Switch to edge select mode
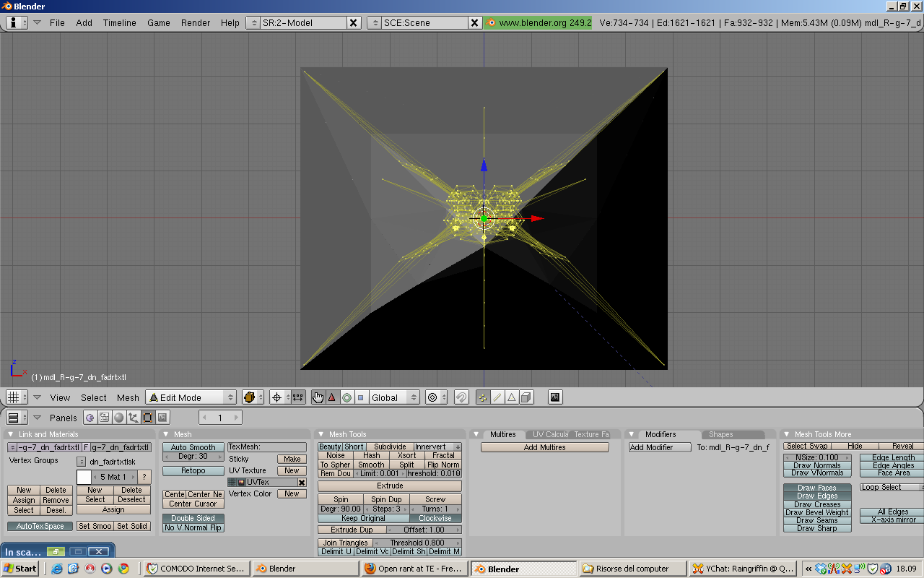The height and width of the screenshot is (578, 924). (497, 397)
